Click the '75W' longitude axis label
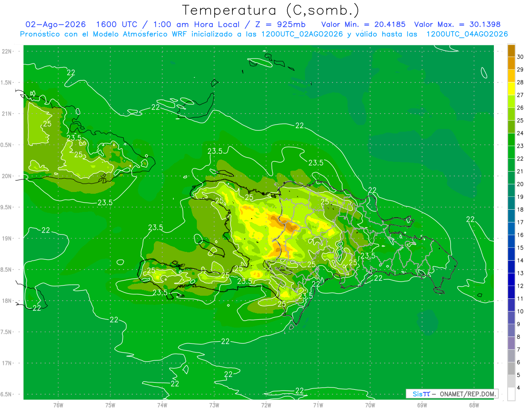532x411 pixels. click(110, 405)
